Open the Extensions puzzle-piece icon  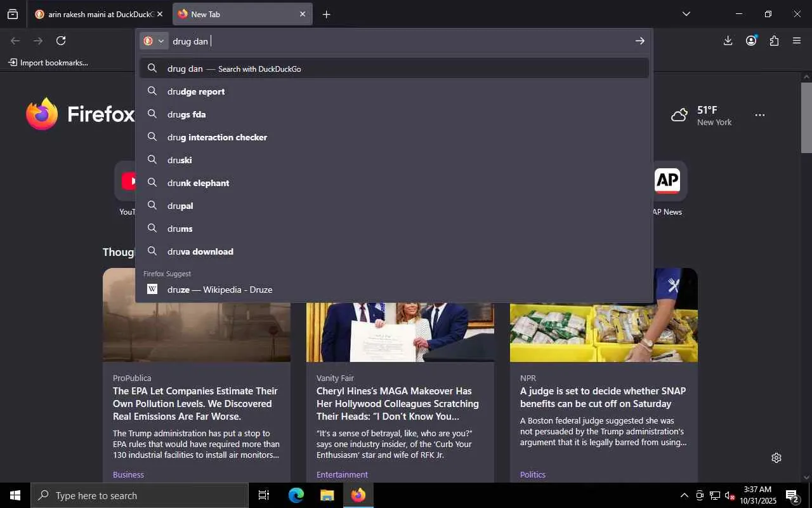(774, 41)
